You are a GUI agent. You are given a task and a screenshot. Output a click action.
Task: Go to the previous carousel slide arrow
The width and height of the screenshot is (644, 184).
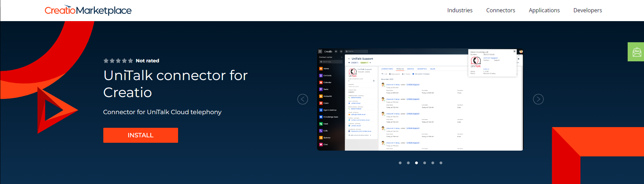[302, 99]
